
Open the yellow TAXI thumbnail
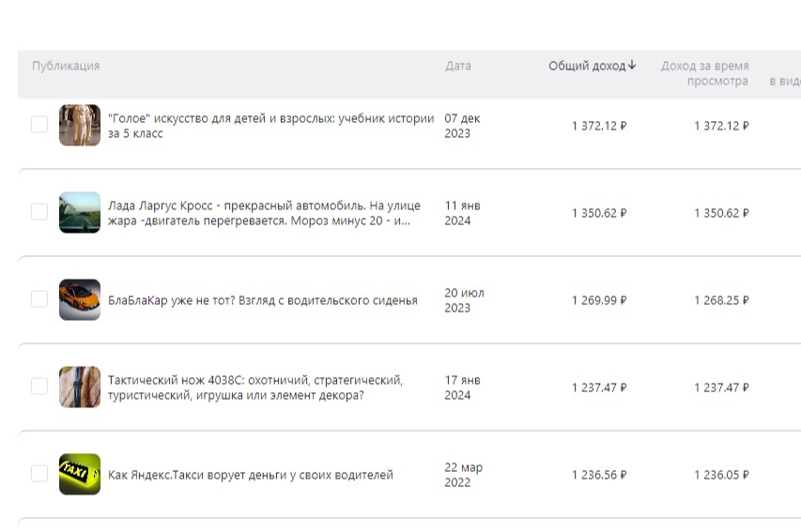80,475
